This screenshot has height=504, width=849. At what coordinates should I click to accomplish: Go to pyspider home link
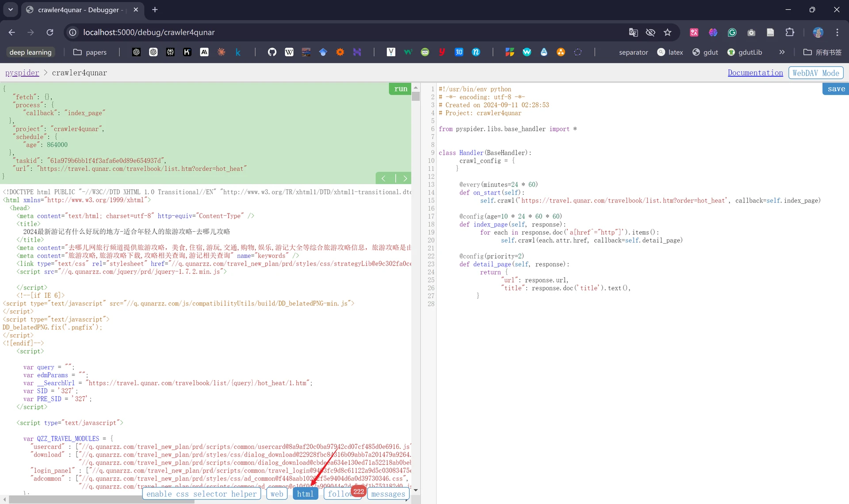22,73
